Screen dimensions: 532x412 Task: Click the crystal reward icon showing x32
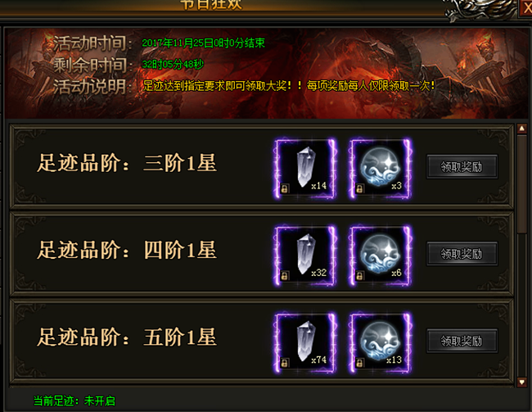[x=305, y=256]
